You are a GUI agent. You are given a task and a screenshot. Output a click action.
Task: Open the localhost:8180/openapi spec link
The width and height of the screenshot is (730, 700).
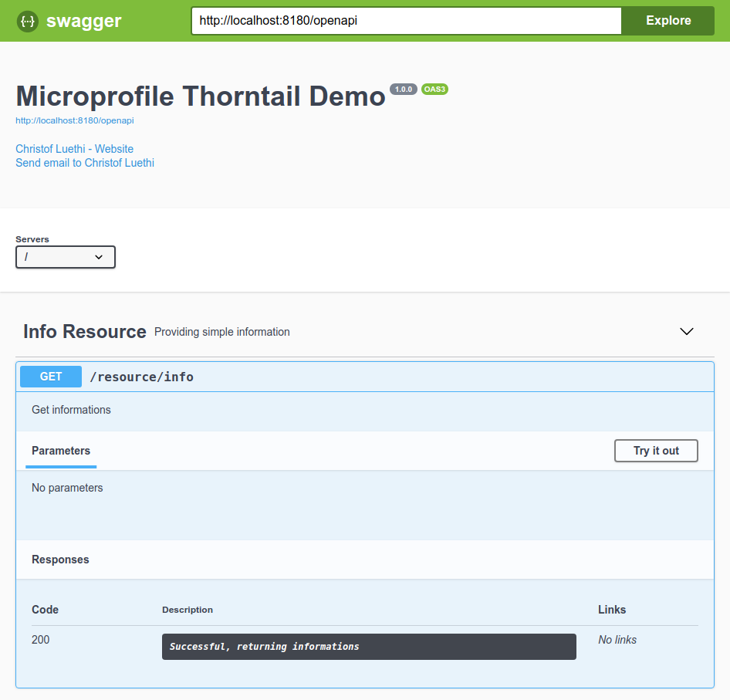pyautogui.click(x=75, y=120)
